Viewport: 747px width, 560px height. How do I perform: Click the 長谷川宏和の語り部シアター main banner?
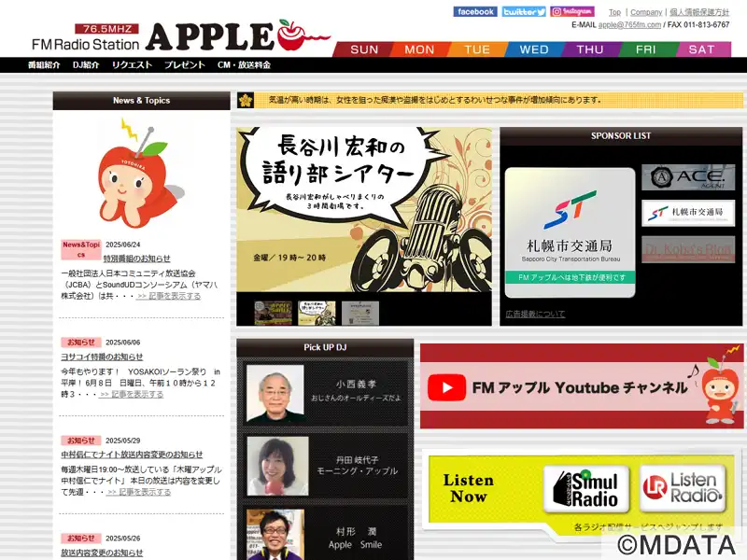point(364,209)
